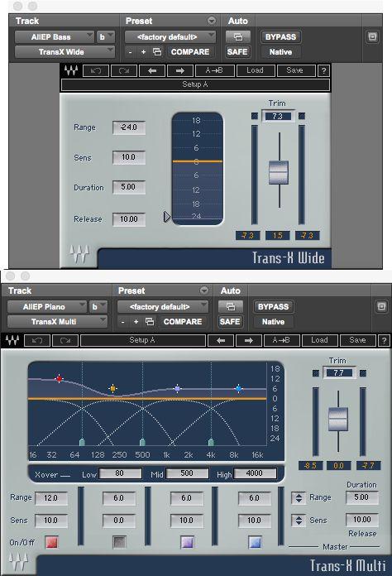Click Load in Trans-X Wide toolbar
Image resolution: width=392 pixels, height=576 pixels.
tap(255, 70)
